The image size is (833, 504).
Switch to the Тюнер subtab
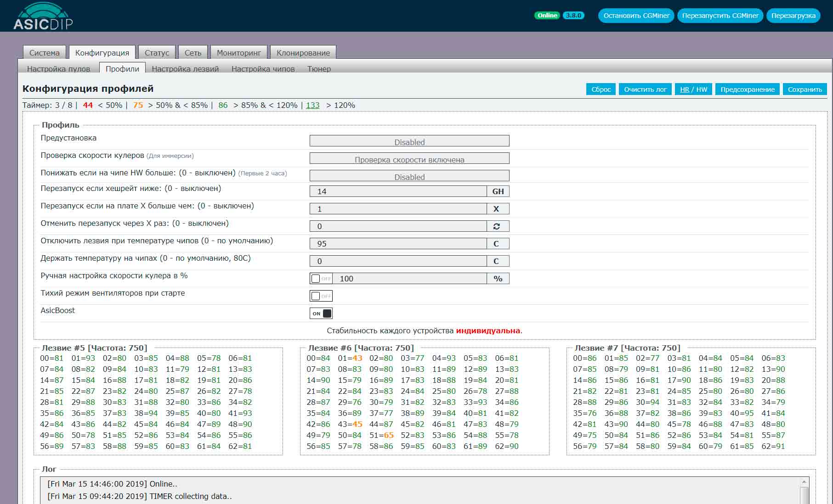pos(319,69)
